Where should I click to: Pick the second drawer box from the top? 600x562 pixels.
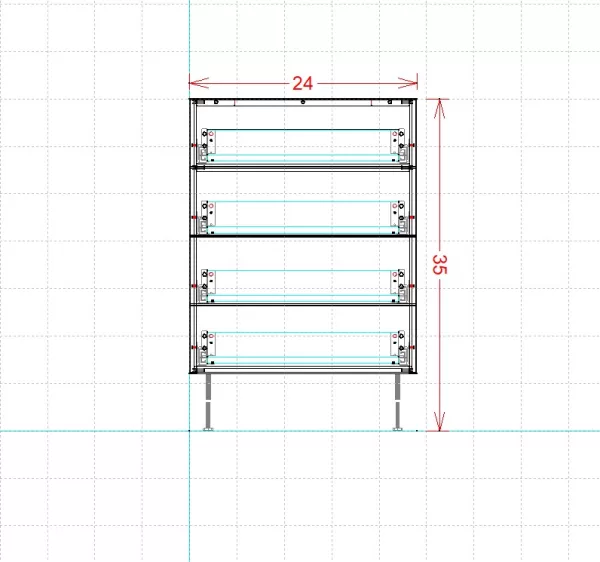pos(303,213)
